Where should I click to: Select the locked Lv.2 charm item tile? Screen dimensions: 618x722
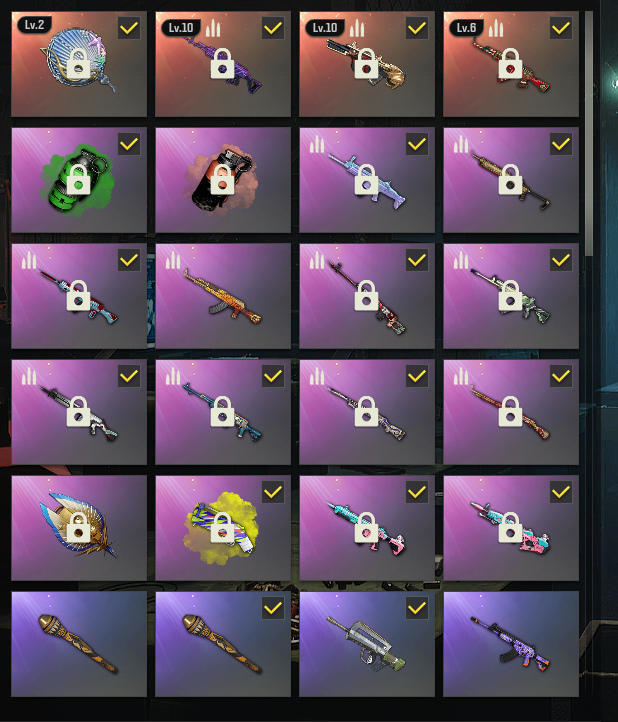tap(79, 64)
